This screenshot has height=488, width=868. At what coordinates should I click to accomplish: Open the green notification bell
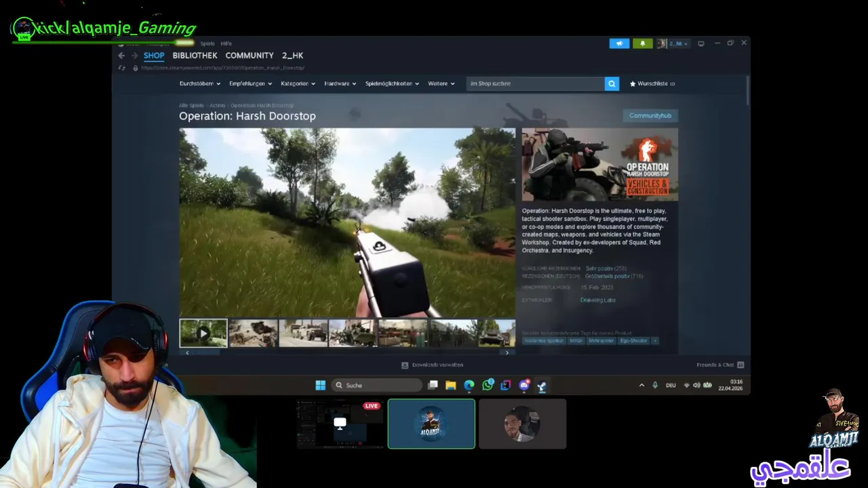643,43
